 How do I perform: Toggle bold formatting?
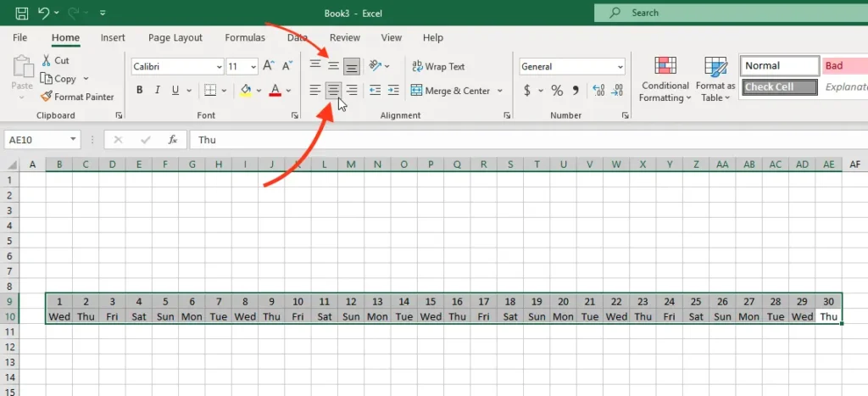point(140,90)
